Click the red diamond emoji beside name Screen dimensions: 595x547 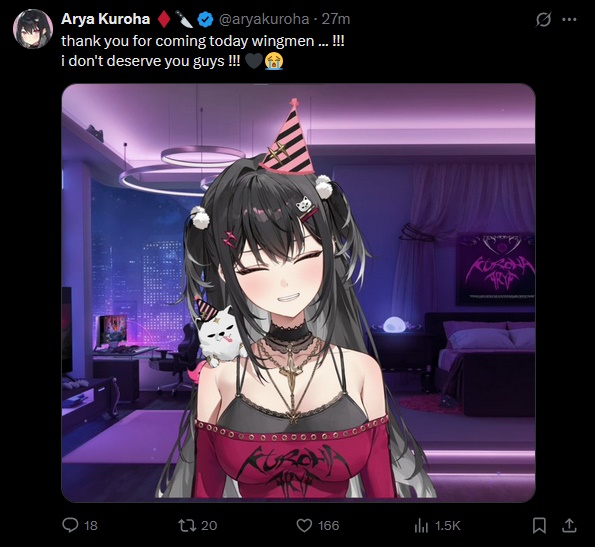point(164,19)
